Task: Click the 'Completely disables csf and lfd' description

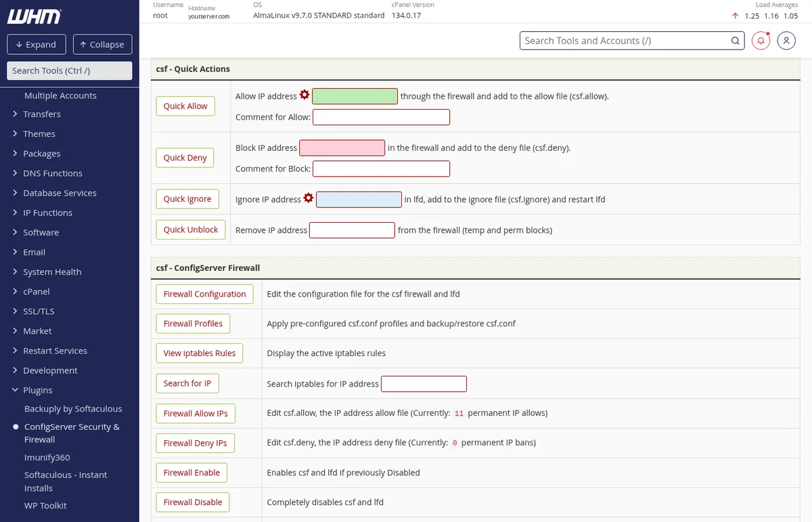Action: click(x=325, y=502)
